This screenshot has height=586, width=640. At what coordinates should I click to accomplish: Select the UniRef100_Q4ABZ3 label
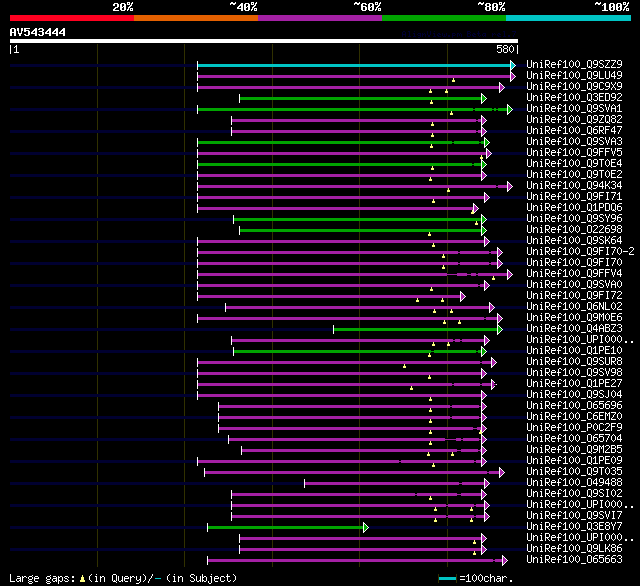click(574, 329)
